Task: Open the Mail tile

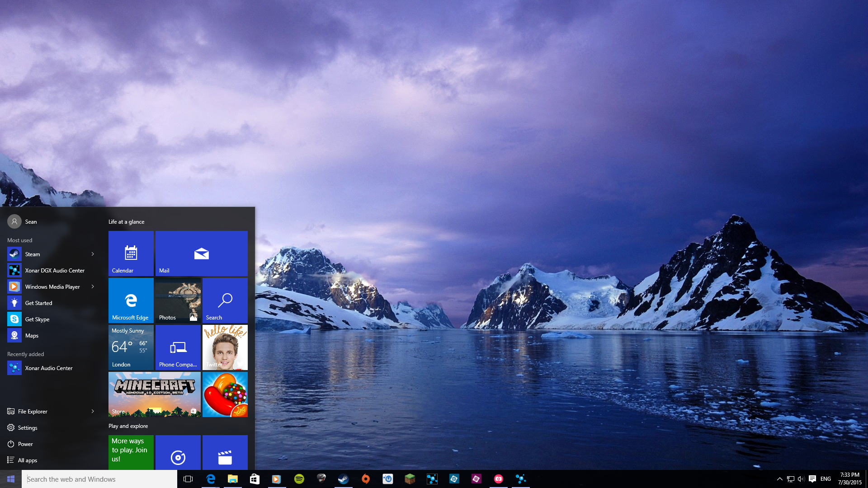Action: [x=202, y=253]
